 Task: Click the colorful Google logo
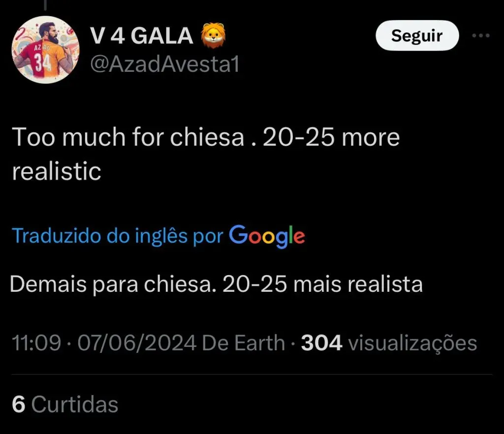click(x=267, y=236)
